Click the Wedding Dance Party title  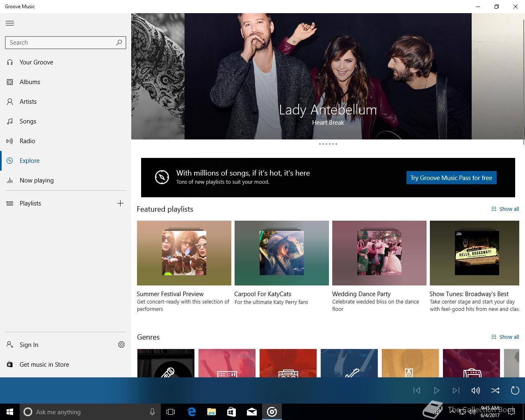click(361, 294)
